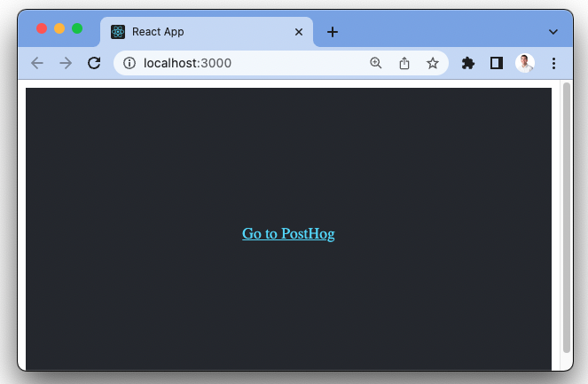Expand the tab search chevron
Image resolution: width=588 pixels, height=384 pixels.
click(553, 32)
